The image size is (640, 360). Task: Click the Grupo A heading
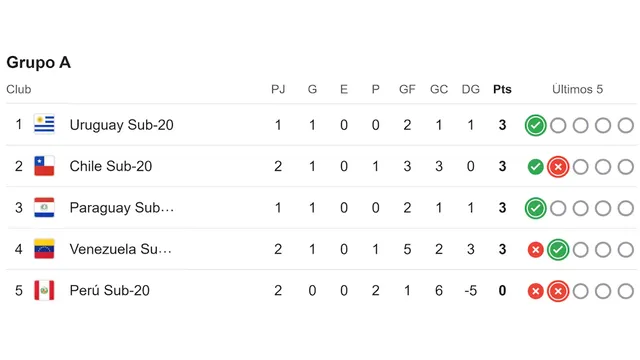tap(38, 62)
